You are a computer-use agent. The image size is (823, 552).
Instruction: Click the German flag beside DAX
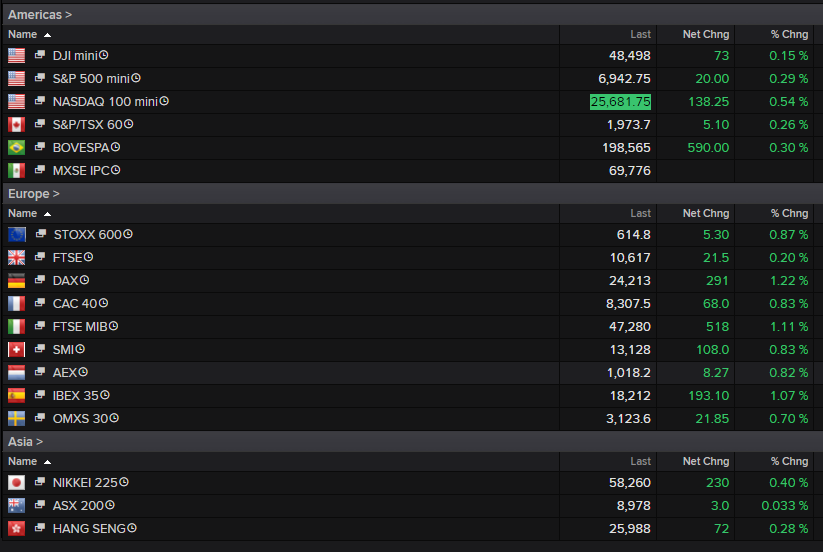point(16,281)
